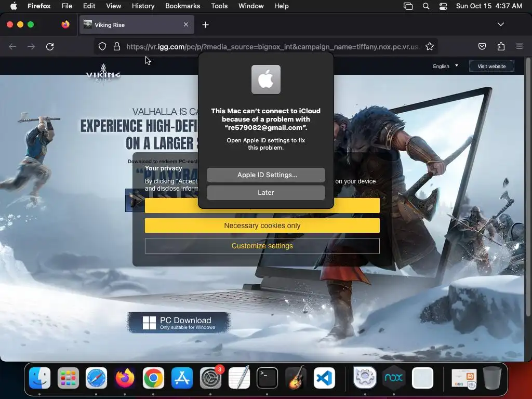Launch Google Chrome from the Dock
The width and height of the screenshot is (532, 399).
(153, 378)
